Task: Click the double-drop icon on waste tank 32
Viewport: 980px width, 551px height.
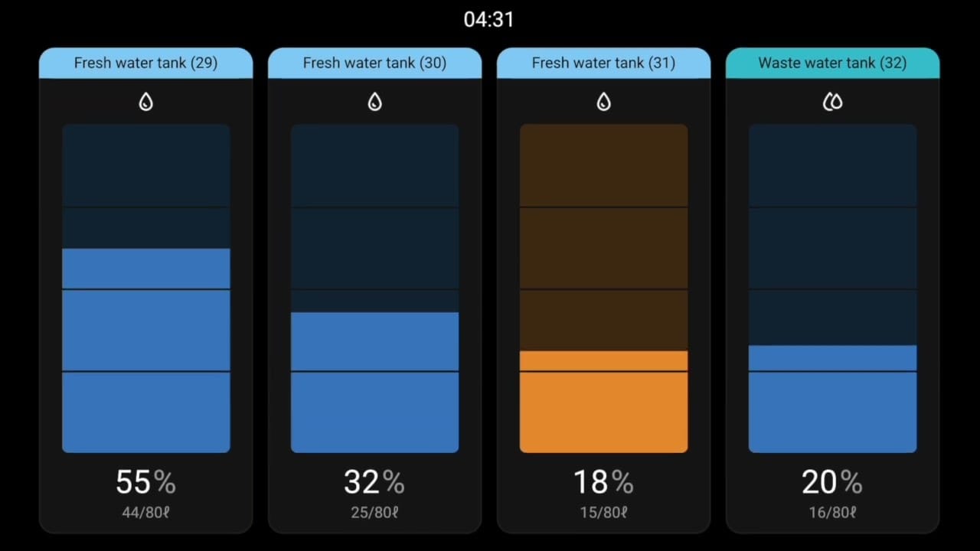Action: (832, 102)
